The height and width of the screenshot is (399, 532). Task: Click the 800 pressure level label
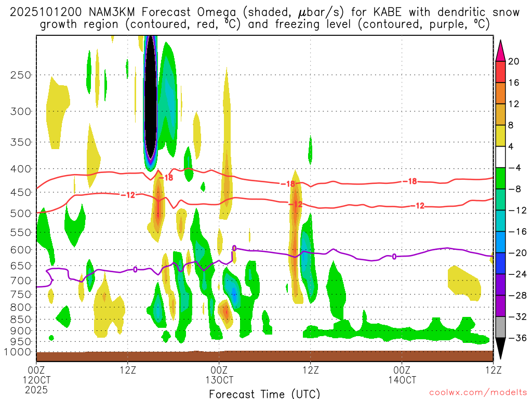coord(21,308)
